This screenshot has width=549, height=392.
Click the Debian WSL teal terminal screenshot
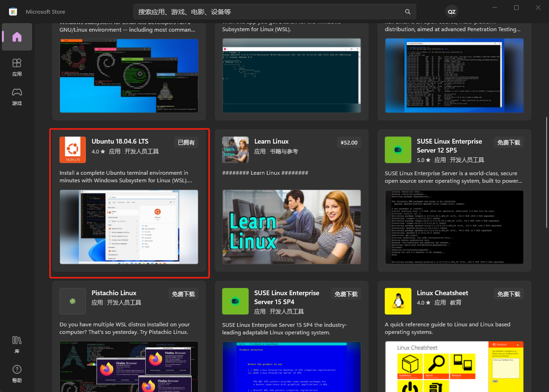point(292,76)
